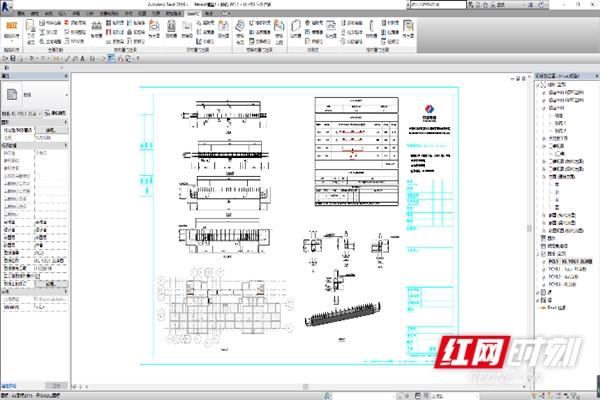Click the 编辑类型 (Edit Type) button
The height and width of the screenshot is (400, 600).
pyautogui.click(x=58, y=113)
